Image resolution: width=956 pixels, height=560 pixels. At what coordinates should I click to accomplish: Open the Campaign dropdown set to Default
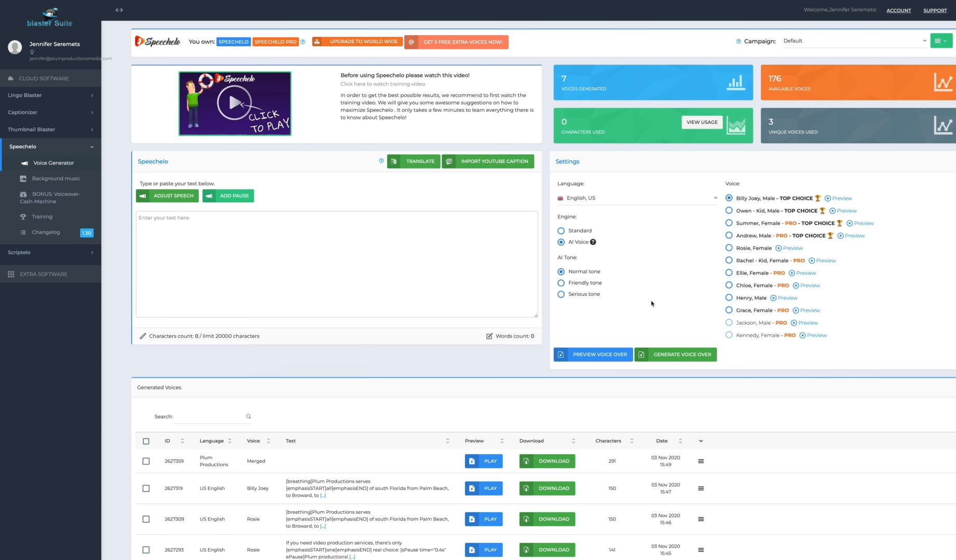pos(854,40)
